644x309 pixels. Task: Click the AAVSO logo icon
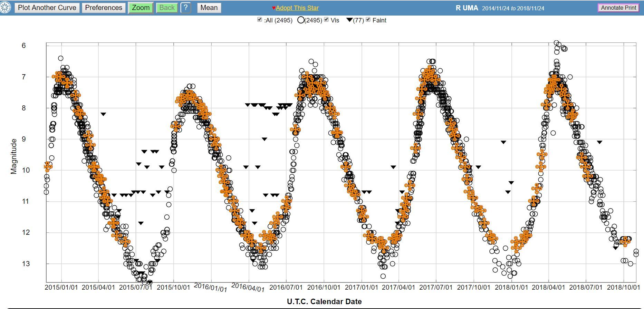(5, 7)
